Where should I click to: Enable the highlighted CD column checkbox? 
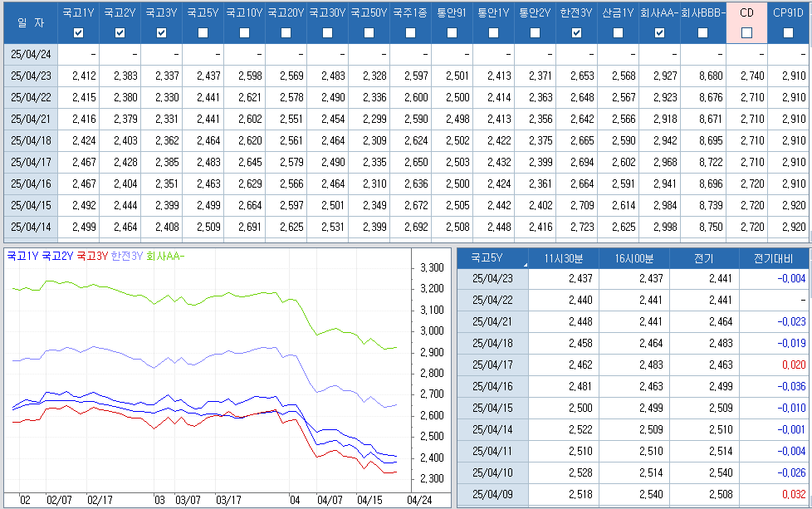click(x=746, y=32)
